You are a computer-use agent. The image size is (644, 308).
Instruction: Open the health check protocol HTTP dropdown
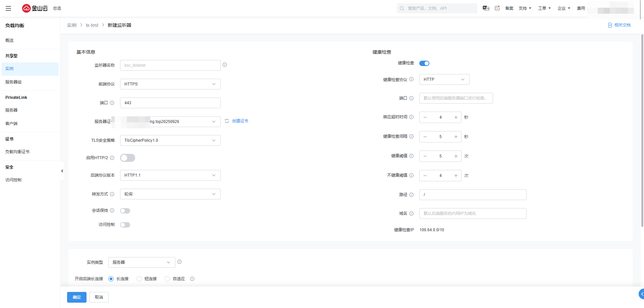click(x=444, y=79)
